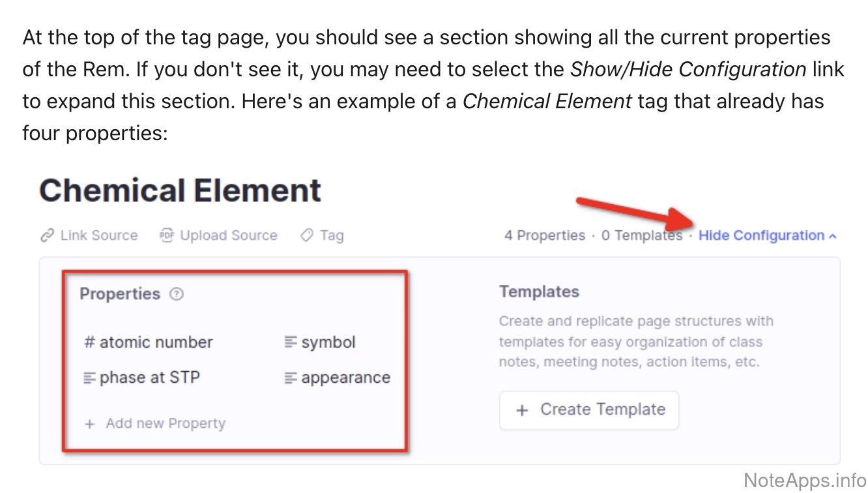The height and width of the screenshot is (493, 868).
Task: Click the text icon beside symbol
Action: pos(291,342)
